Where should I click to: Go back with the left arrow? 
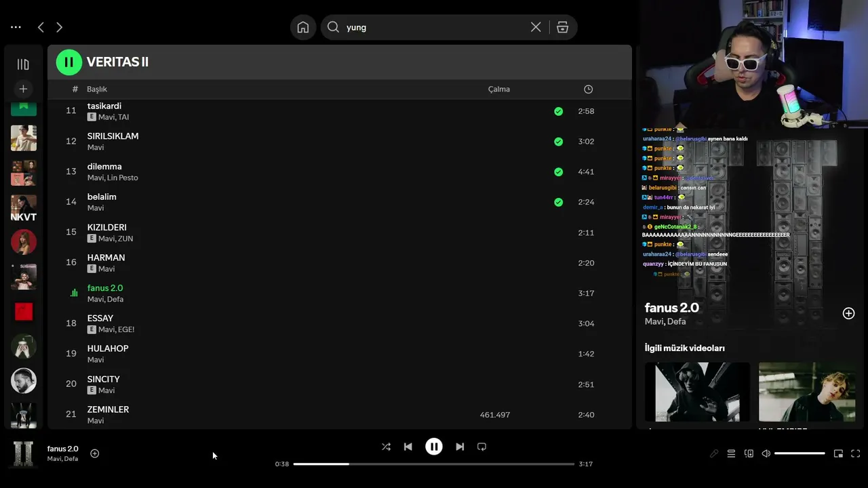(41, 27)
